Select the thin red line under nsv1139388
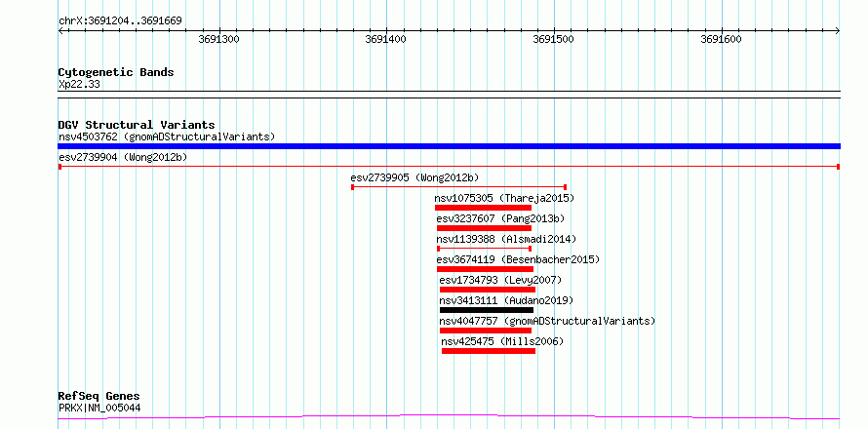868x429 pixels. [x=485, y=249]
